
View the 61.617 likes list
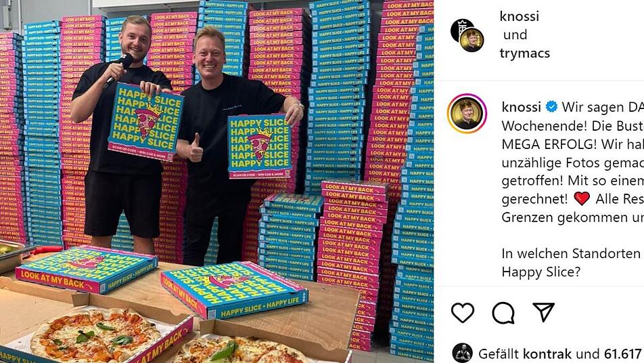pos(622,354)
